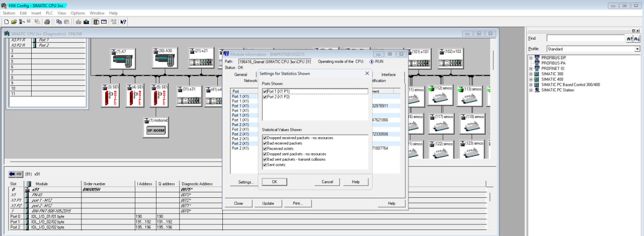Uncheck Received octets checkbox
This screenshot has width=644, height=236.
point(265,149)
